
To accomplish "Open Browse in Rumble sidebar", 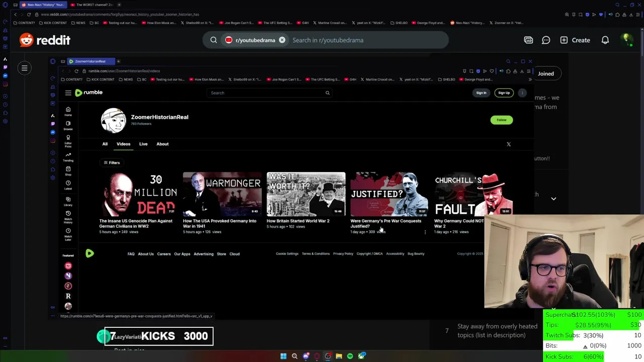I will [x=68, y=125].
